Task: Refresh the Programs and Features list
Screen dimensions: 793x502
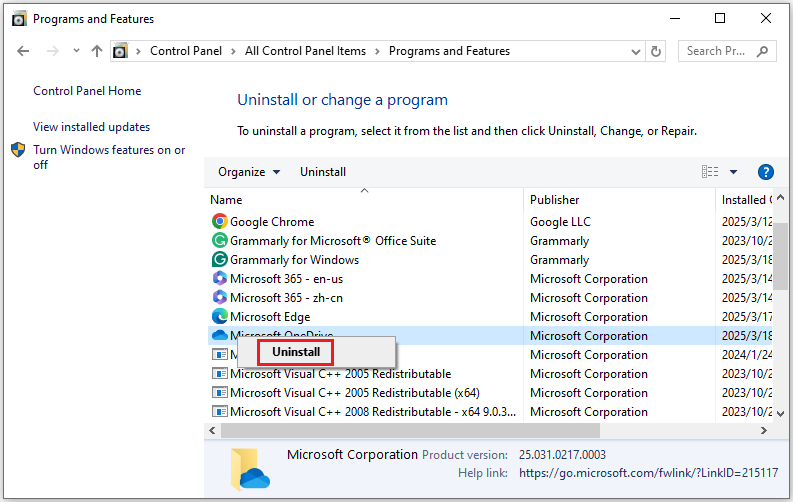Action: click(656, 52)
